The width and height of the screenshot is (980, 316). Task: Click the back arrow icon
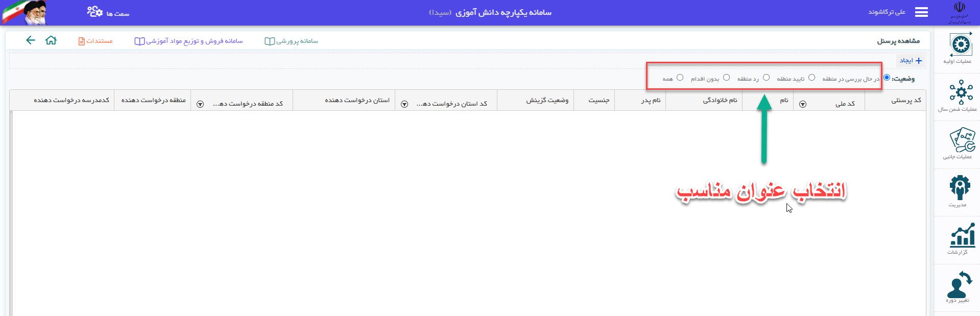click(31, 40)
